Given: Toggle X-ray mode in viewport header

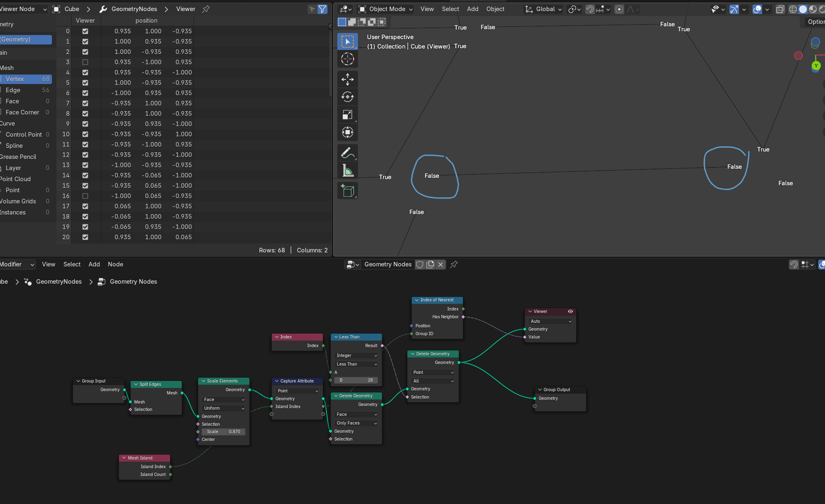Looking at the screenshot, I should [x=780, y=9].
